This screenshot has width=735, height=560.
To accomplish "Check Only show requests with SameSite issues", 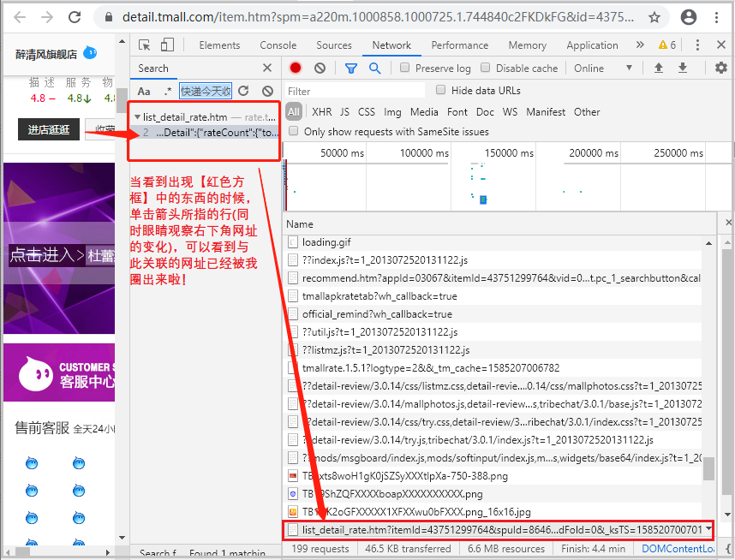I will [x=294, y=131].
